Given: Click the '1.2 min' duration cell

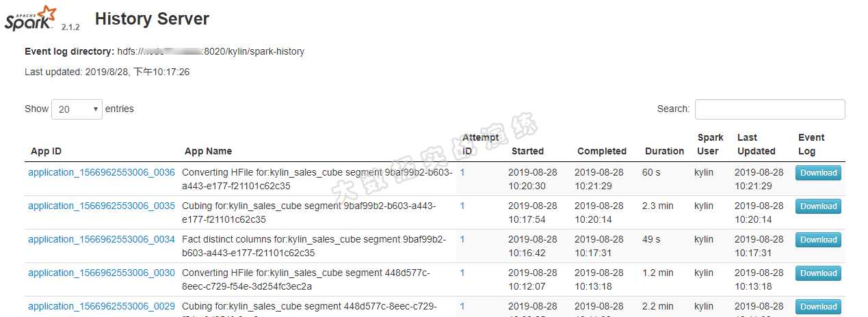Looking at the screenshot, I should tap(657, 273).
